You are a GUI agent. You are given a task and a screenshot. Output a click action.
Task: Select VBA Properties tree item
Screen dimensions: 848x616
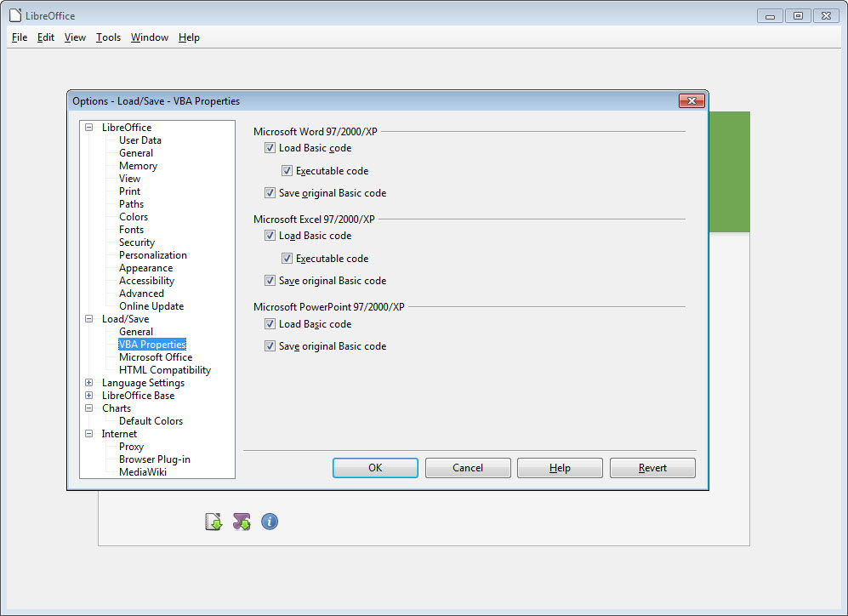pyautogui.click(x=152, y=345)
